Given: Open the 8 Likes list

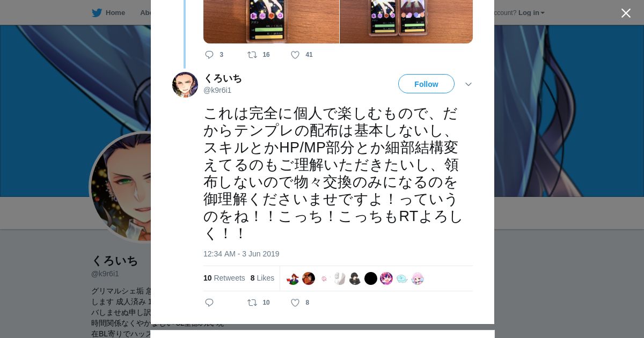Looking at the screenshot, I should click(x=262, y=278).
